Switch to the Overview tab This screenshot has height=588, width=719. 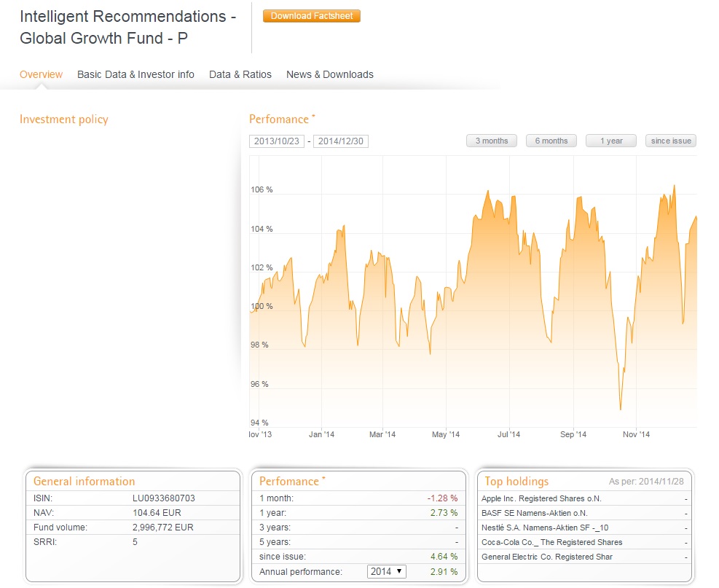click(x=41, y=74)
